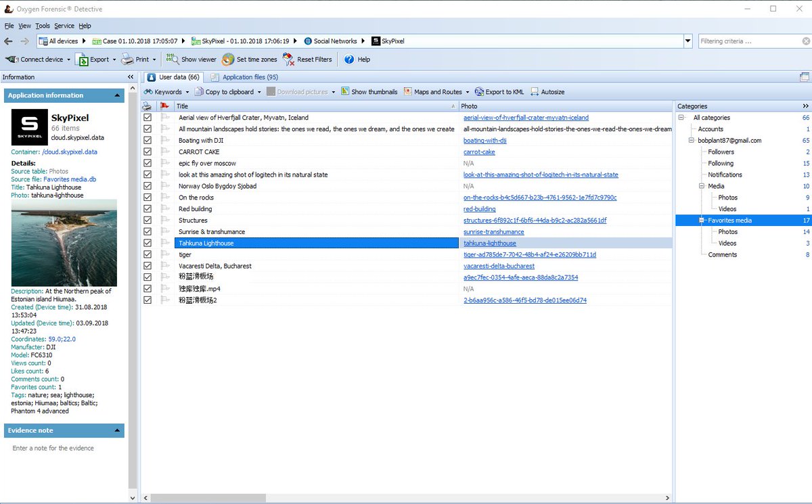The height and width of the screenshot is (504, 812).
Task: Open the Service menu
Action: (x=64, y=26)
